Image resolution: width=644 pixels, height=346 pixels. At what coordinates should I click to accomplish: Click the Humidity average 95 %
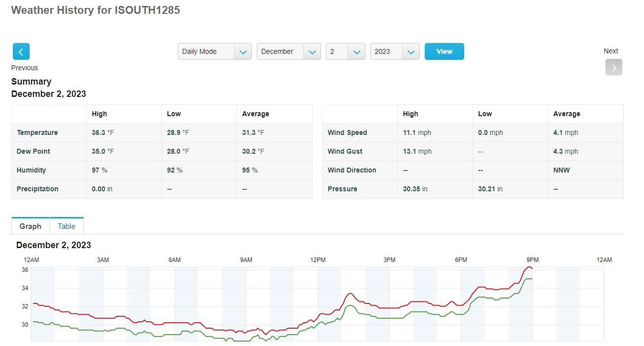[x=249, y=170]
